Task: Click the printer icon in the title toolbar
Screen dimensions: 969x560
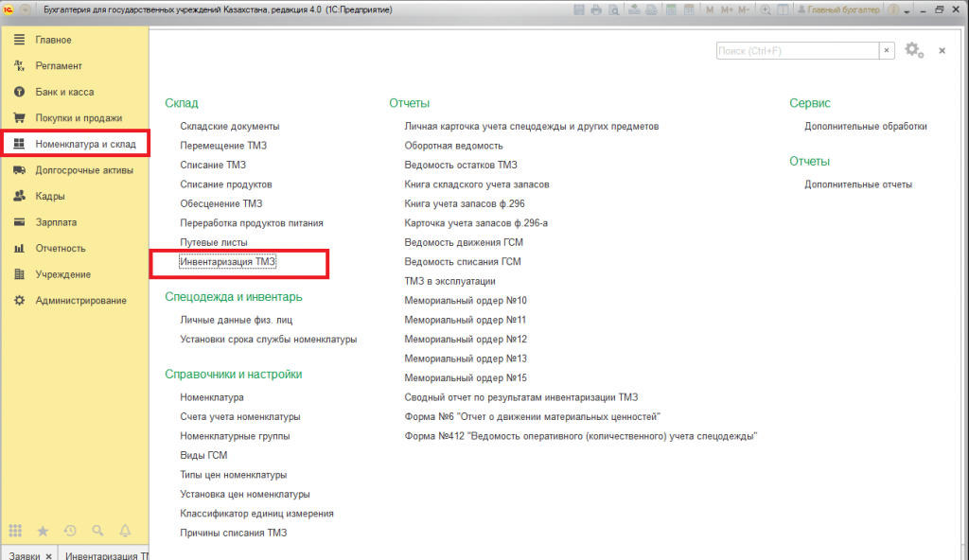Action: pyautogui.click(x=596, y=10)
